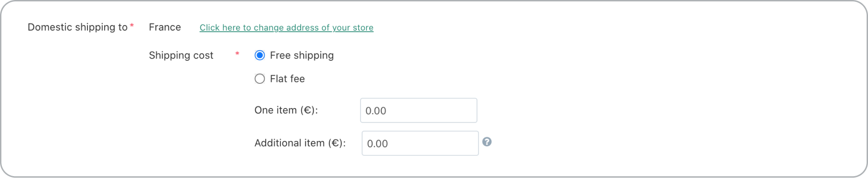Click red asterisk beside Shipping cost

click(237, 53)
